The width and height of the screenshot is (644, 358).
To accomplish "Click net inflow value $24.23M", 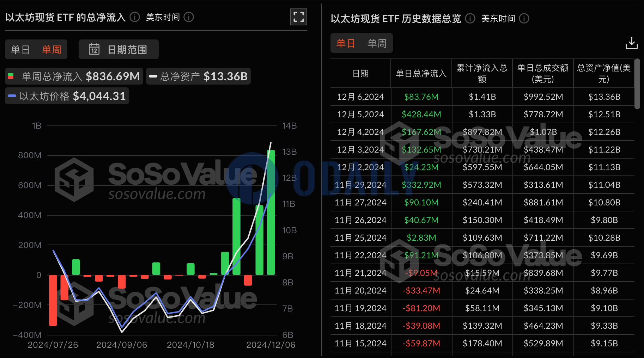I will pyautogui.click(x=421, y=167).
